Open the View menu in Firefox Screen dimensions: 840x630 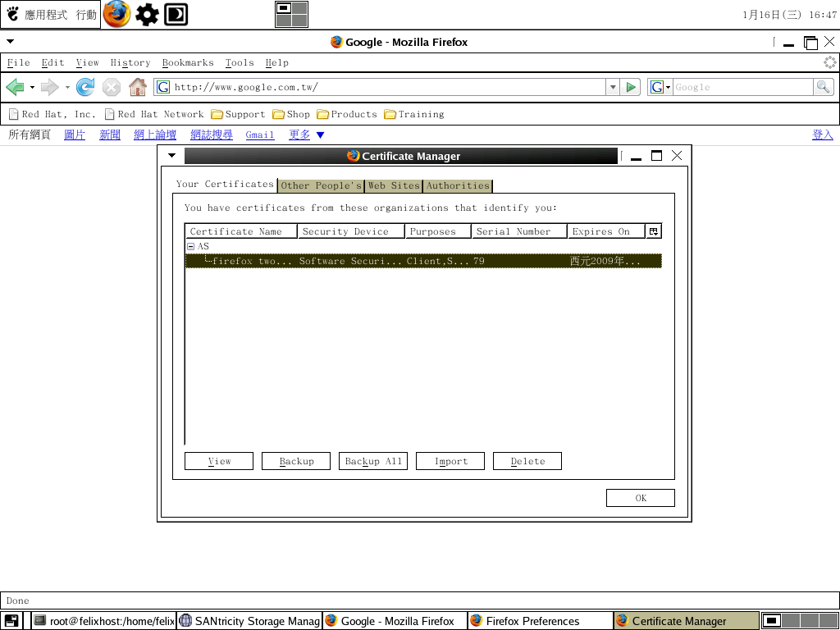tap(87, 62)
